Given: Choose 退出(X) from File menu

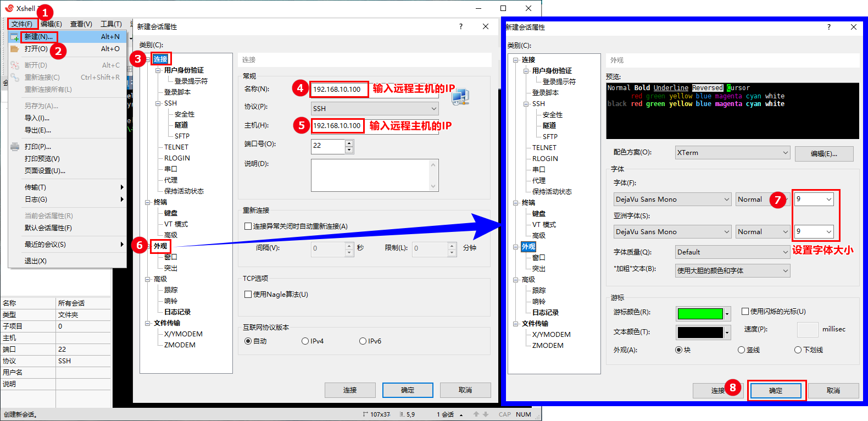Looking at the screenshot, I should [x=68, y=261].
